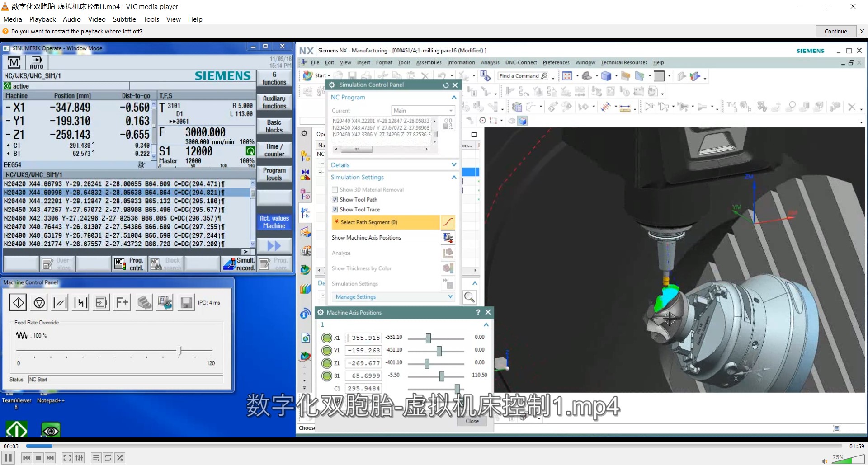Image resolution: width=868 pixels, height=465 pixels.
Task: Click the Program levels softkey
Action: pyautogui.click(x=274, y=174)
